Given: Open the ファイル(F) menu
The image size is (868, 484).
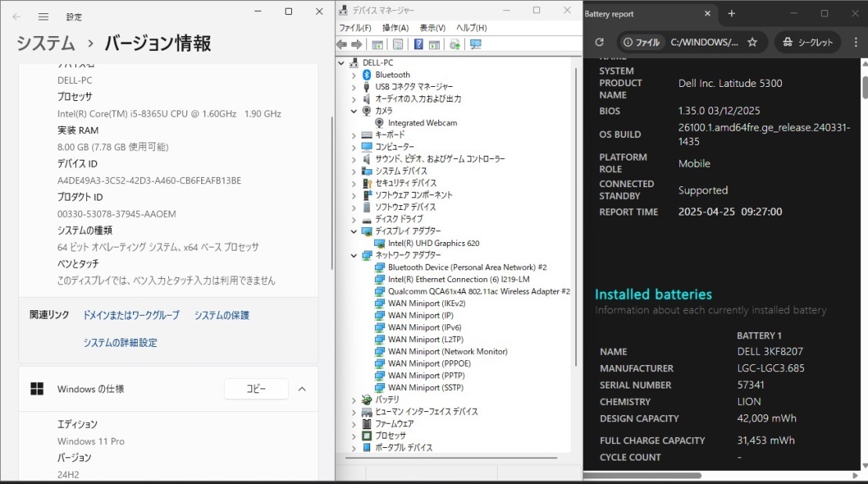Looking at the screenshot, I should pos(355,27).
